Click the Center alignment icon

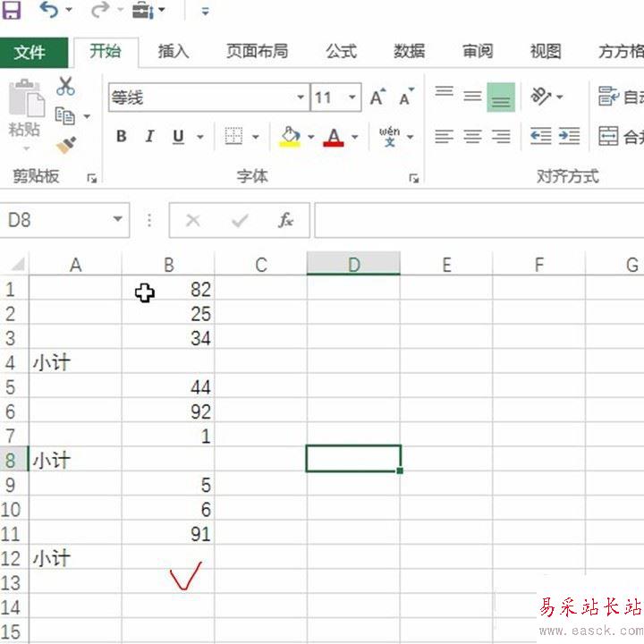pos(472,136)
